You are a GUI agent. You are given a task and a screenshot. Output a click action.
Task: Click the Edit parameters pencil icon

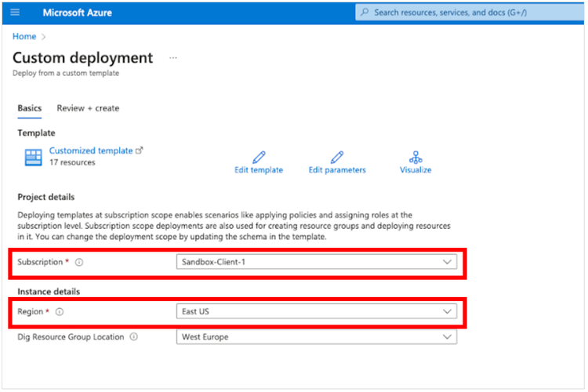tap(337, 157)
